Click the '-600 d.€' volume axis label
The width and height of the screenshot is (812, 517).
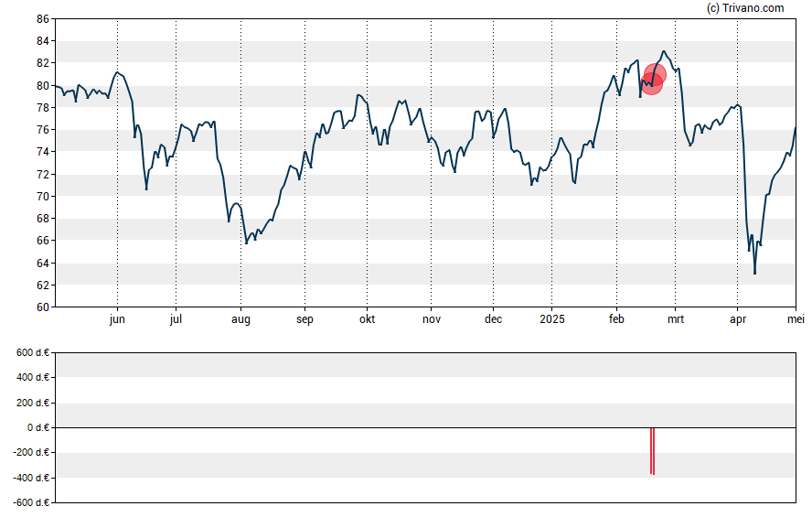[x=31, y=502]
